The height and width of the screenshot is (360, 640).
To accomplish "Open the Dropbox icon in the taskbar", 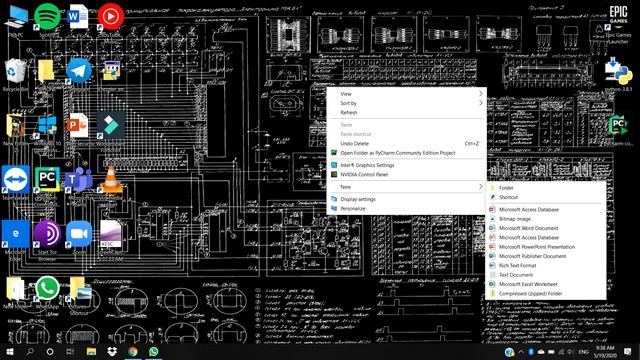I will [112, 351].
